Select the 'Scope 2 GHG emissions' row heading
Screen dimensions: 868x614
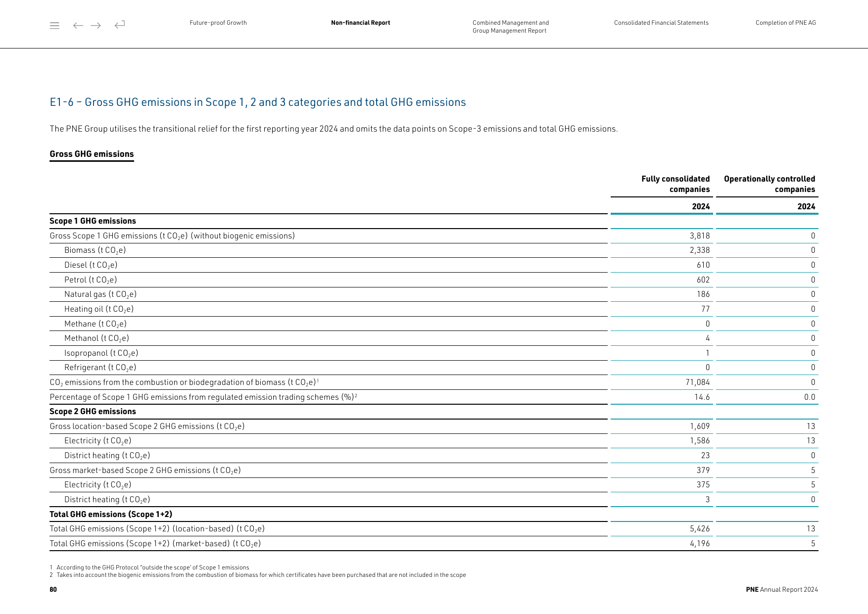(x=93, y=412)
